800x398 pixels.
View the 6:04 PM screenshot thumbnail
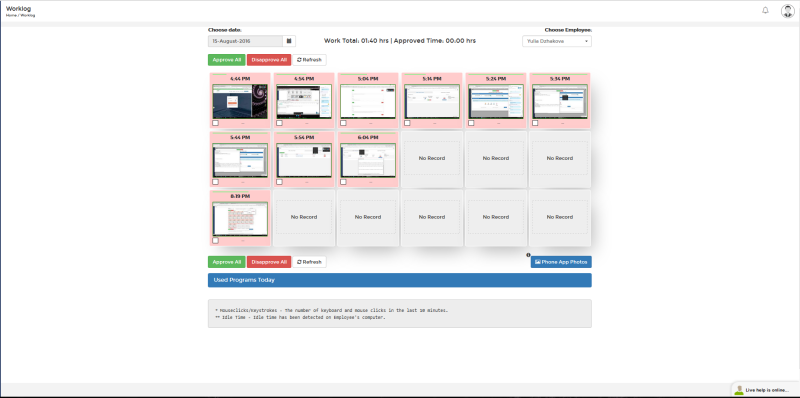368,160
